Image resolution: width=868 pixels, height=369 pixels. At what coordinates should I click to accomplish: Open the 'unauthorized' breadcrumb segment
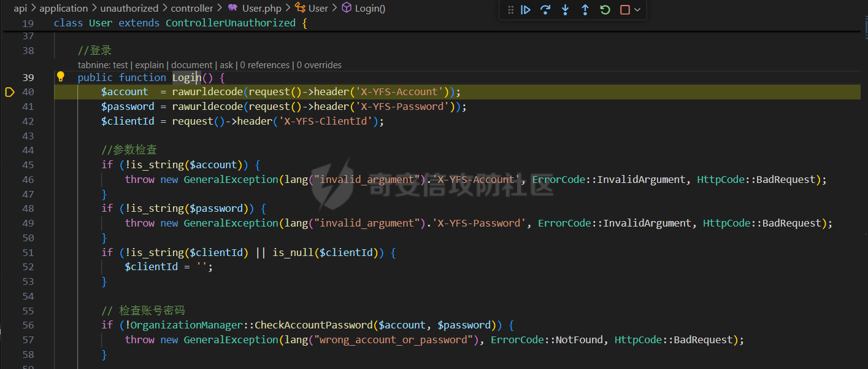129,8
